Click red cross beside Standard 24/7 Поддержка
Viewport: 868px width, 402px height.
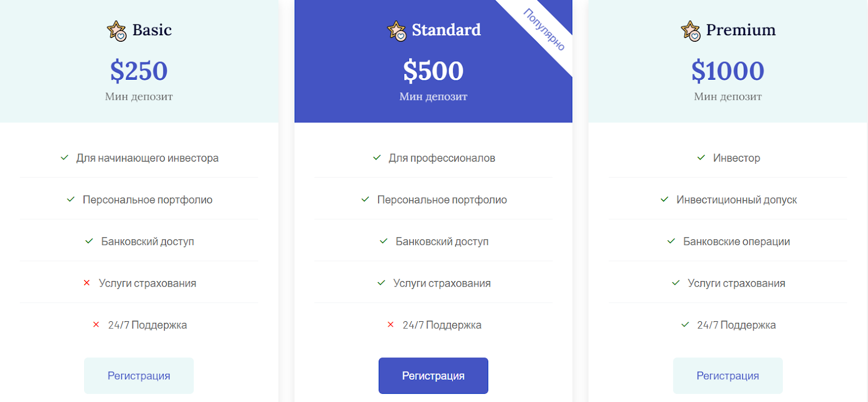(391, 324)
